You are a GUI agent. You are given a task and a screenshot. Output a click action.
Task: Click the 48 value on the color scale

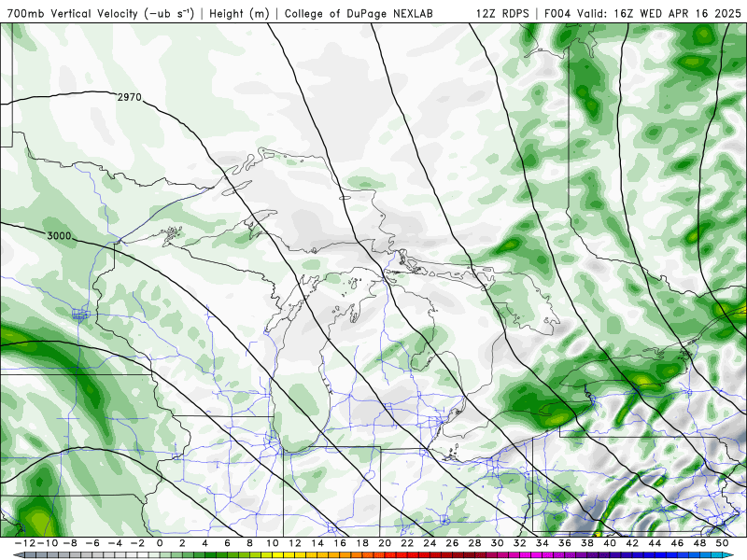coord(699,543)
